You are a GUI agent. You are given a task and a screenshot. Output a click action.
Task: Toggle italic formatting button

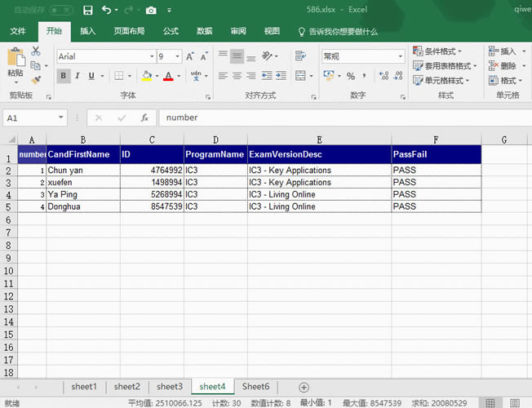78,76
